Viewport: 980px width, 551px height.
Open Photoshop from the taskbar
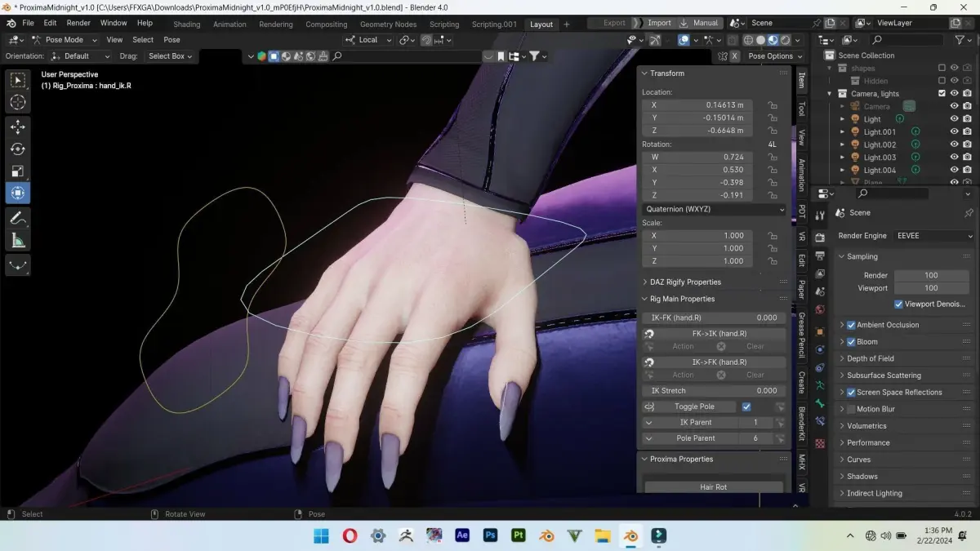(x=491, y=535)
